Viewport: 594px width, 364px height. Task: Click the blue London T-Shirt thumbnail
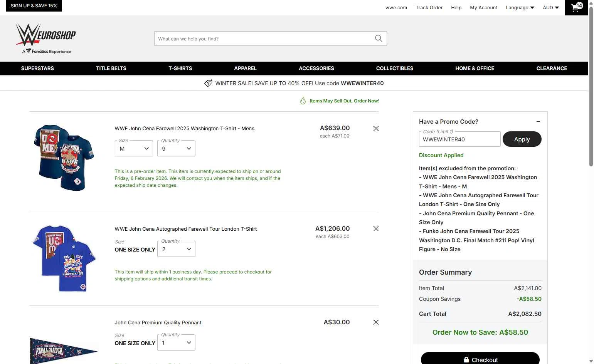64,258
